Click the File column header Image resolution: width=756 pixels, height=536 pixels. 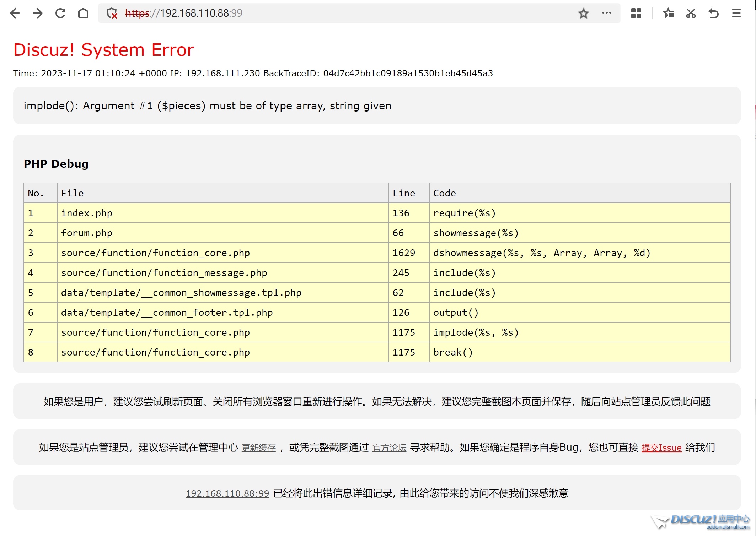tap(222, 193)
